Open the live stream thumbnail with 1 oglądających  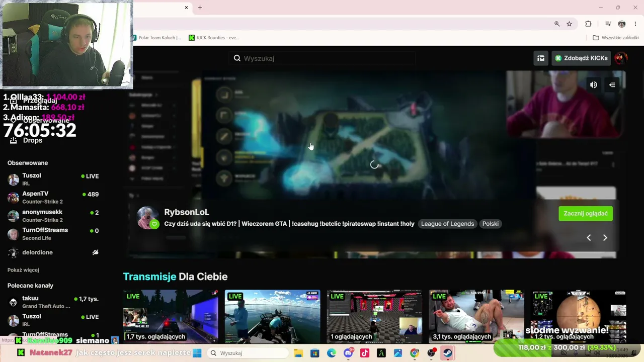pos(374,316)
